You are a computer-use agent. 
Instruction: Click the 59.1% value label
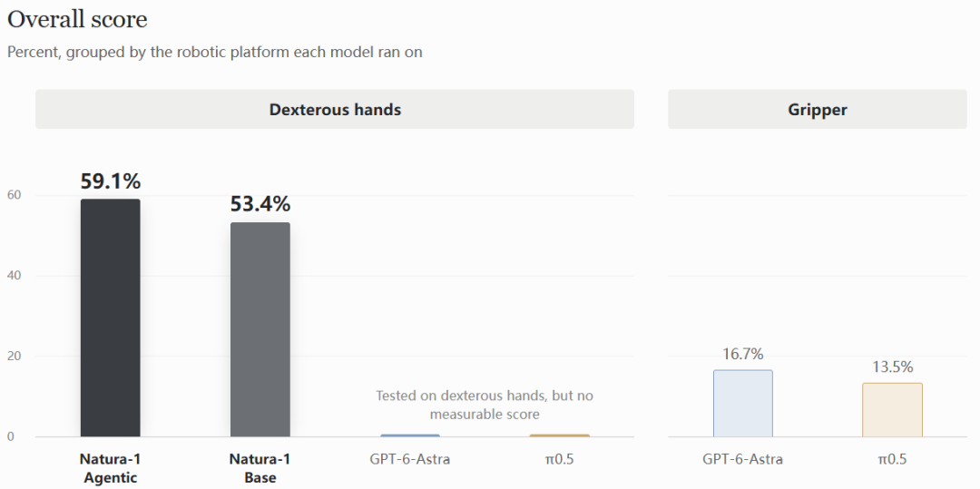[111, 181]
